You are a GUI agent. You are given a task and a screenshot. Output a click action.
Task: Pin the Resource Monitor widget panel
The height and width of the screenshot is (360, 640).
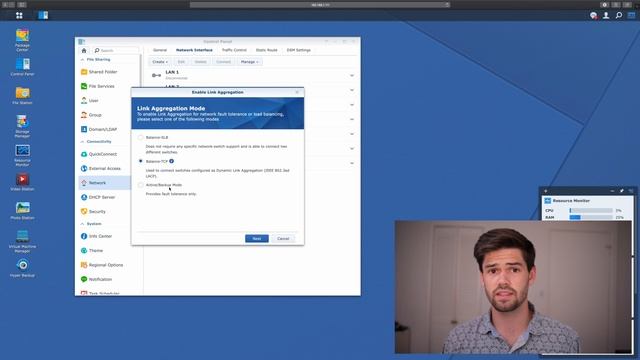pos(622,191)
